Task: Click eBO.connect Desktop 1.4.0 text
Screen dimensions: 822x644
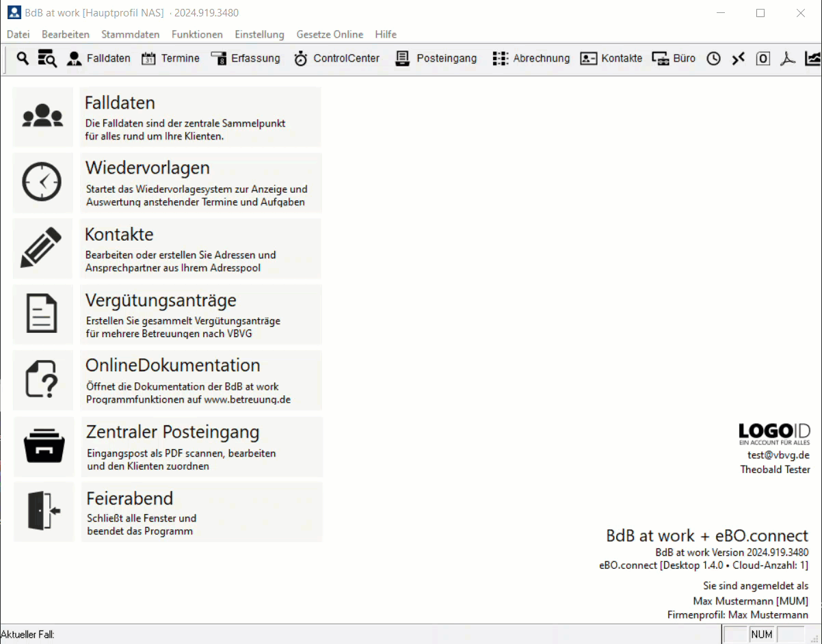Action: pyautogui.click(x=704, y=565)
